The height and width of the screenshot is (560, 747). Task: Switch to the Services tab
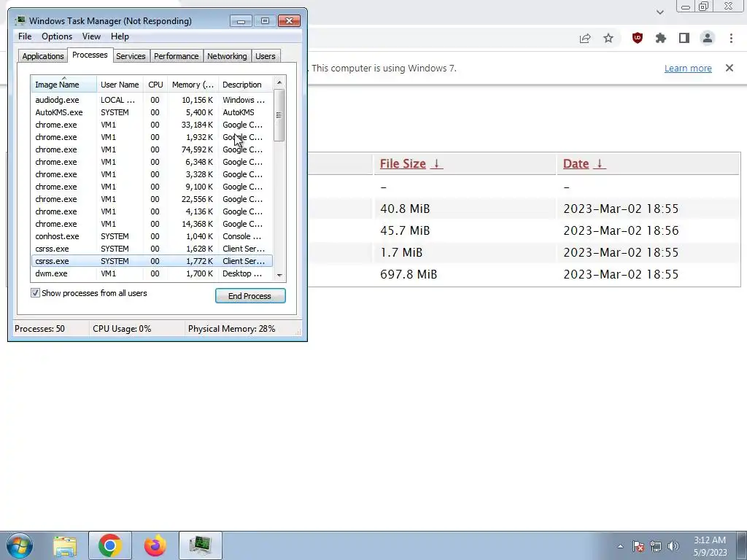pyautogui.click(x=131, y=56)
